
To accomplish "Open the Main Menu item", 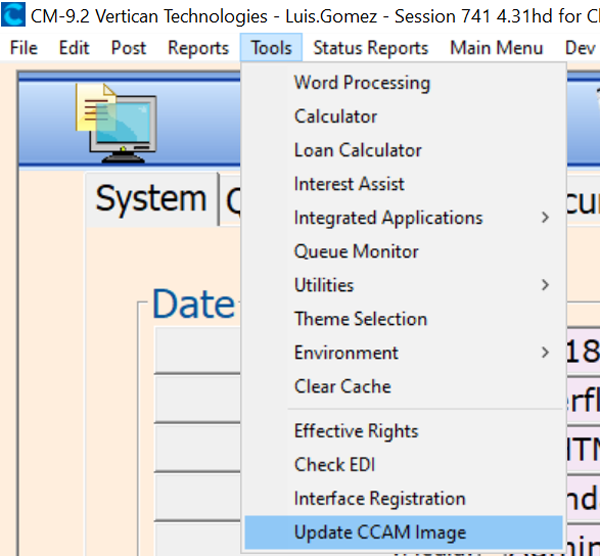I will [496, 48].
